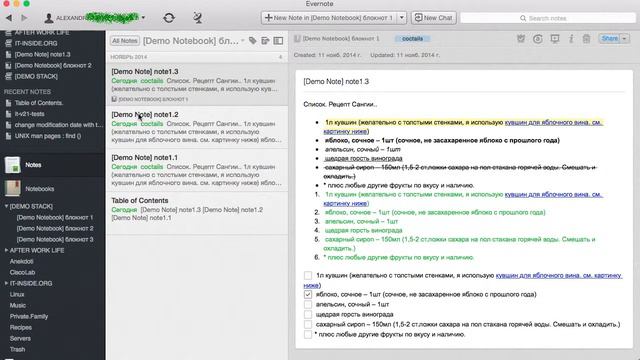The image size is (640, 360).
Task: Open the account name dropdown arrow
Action: pyautogui.click(x=143, y=18)
